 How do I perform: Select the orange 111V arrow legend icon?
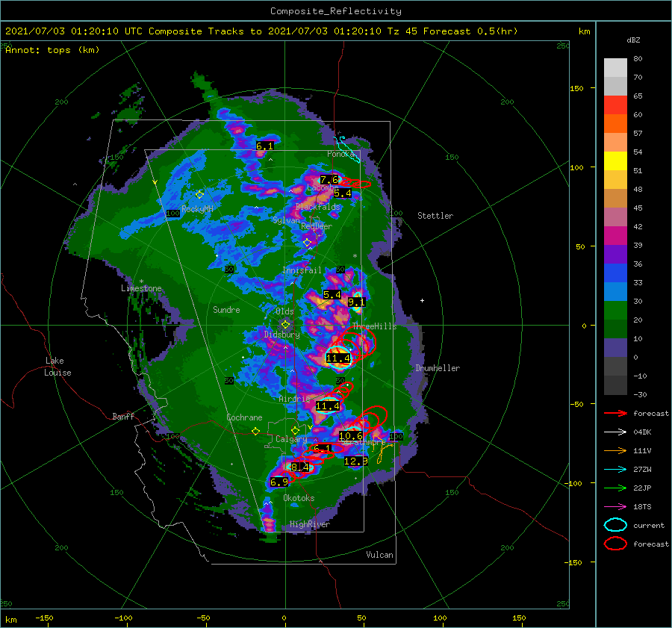pyautogui.click(x=615, y=450)
